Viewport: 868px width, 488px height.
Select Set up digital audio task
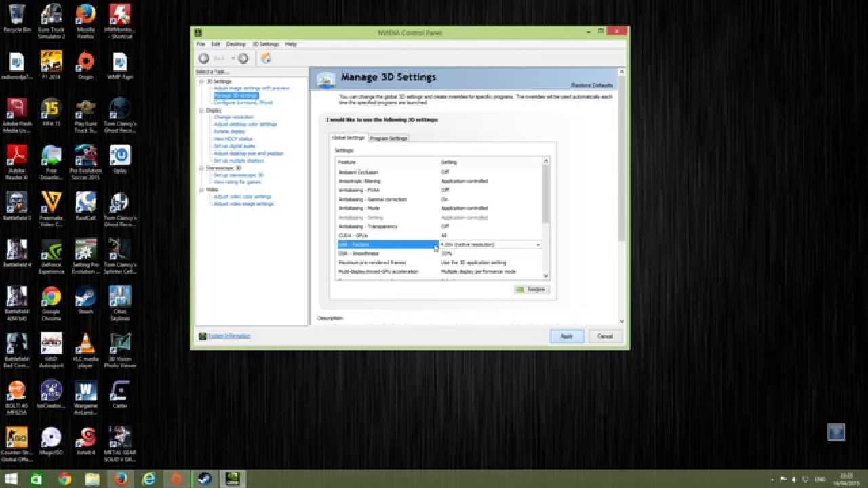pos(235,146)
